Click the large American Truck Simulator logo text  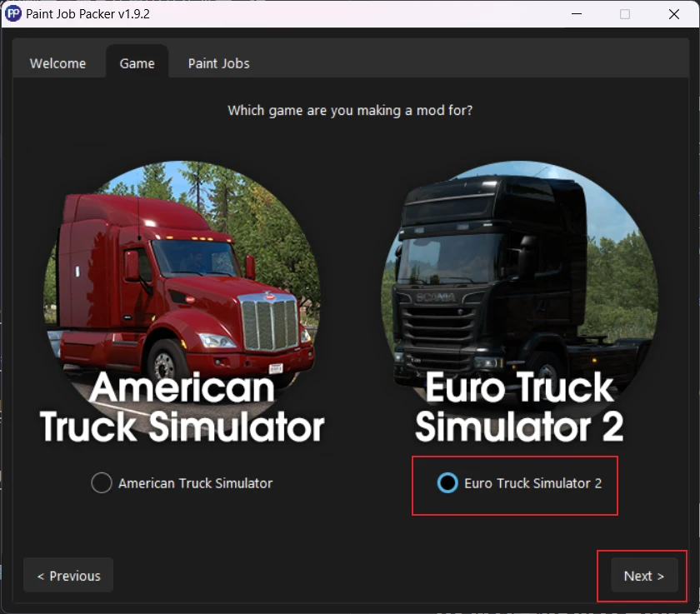tap(182, 407)
